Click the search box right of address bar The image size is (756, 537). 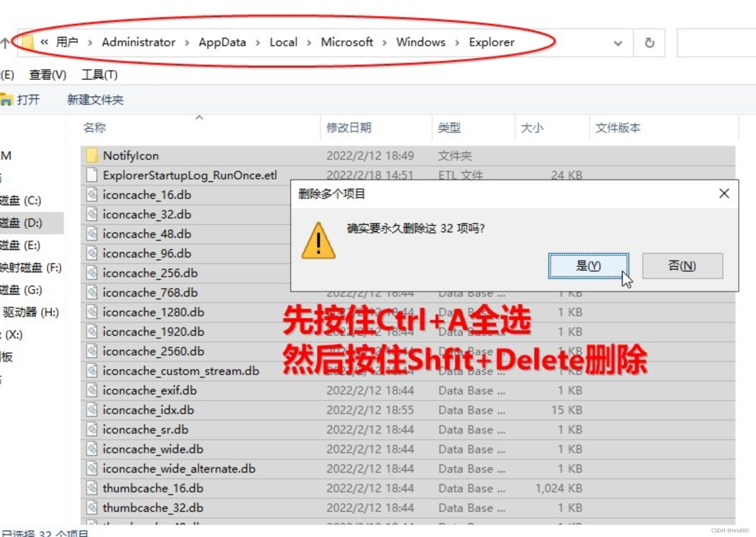(x=716, y=43)
